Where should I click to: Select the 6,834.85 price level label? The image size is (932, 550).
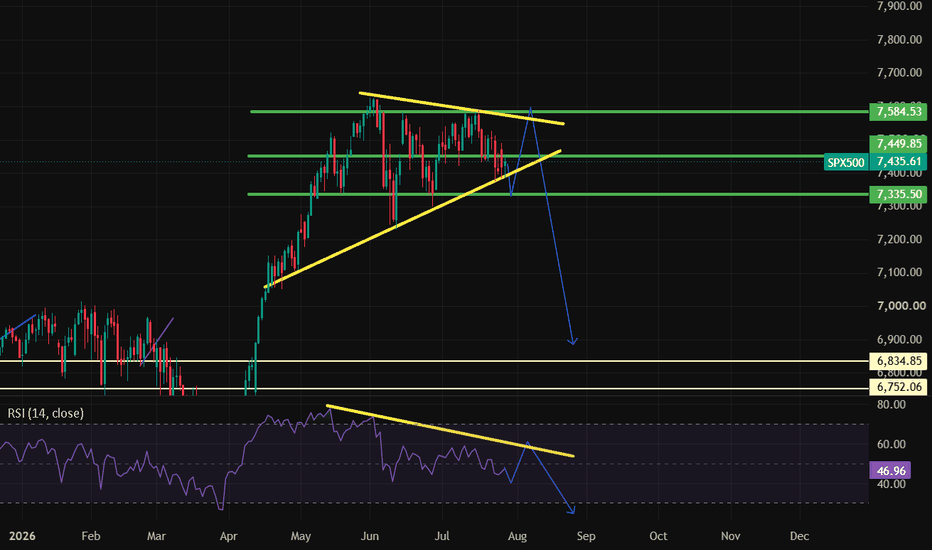tap(898, 361)
